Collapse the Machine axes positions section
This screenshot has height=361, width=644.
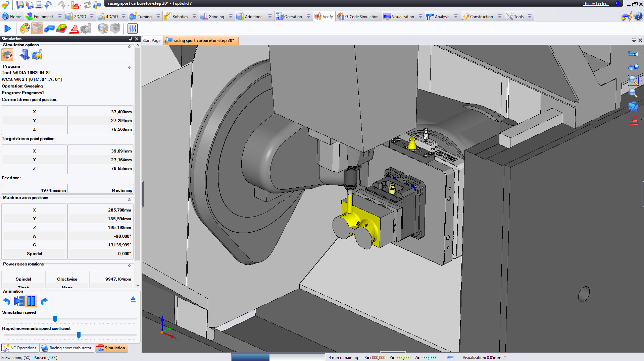click(129, 199)
